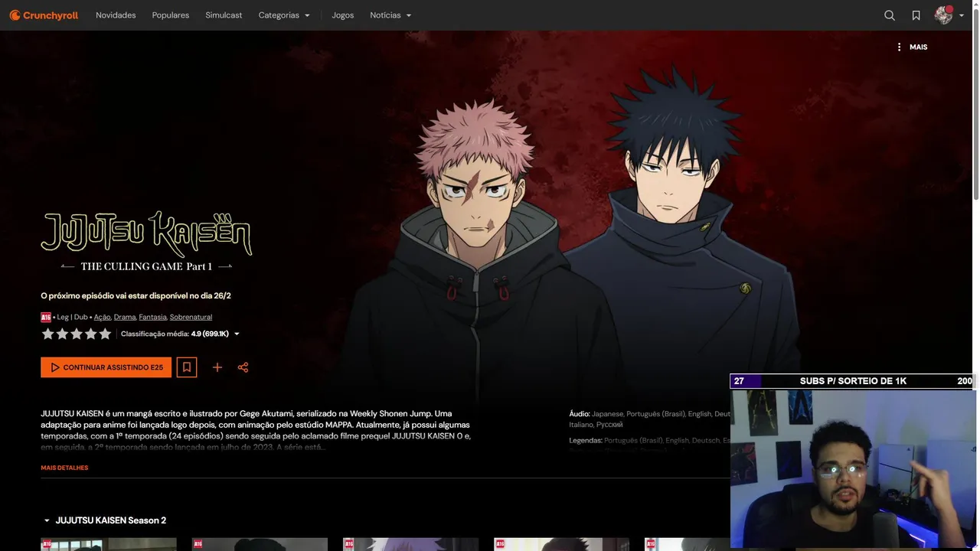
Task: Go to Novidades
Action: 116,15
